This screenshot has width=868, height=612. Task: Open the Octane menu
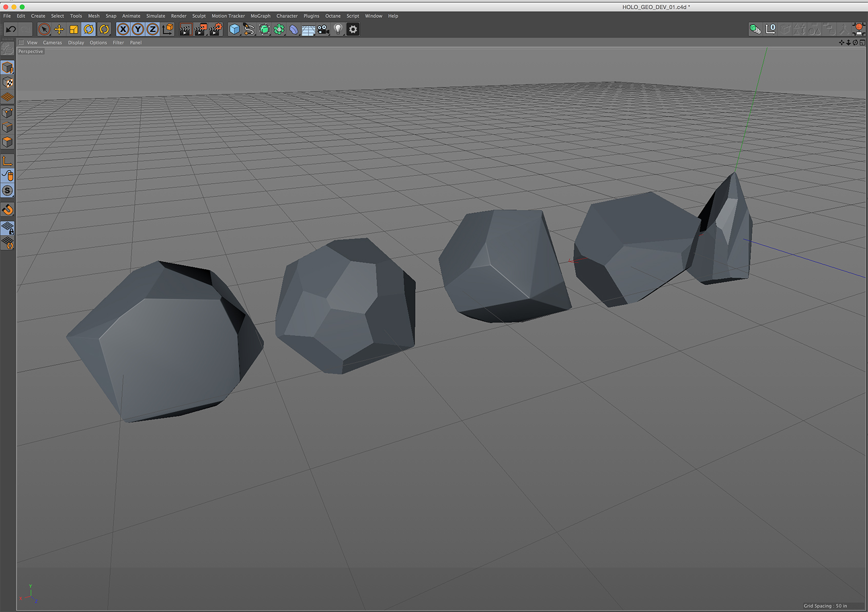(x=333, y=16)
